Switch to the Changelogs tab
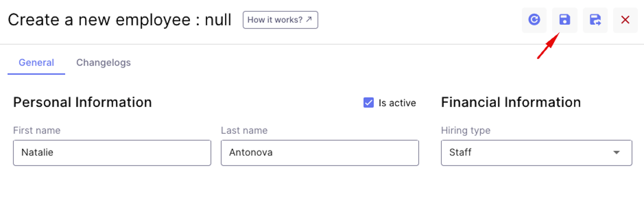The height and width of the screenshot is (205, 644). [103, 63]
